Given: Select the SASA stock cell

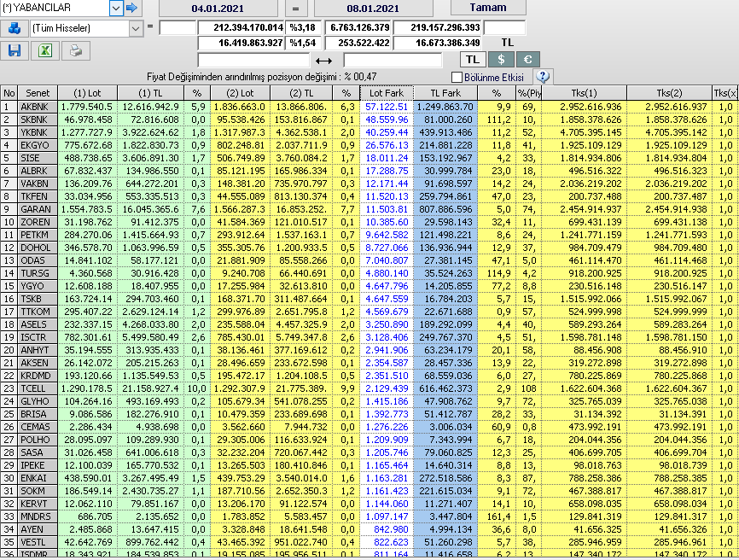Looking at the screenshot, I should [38, 452].
